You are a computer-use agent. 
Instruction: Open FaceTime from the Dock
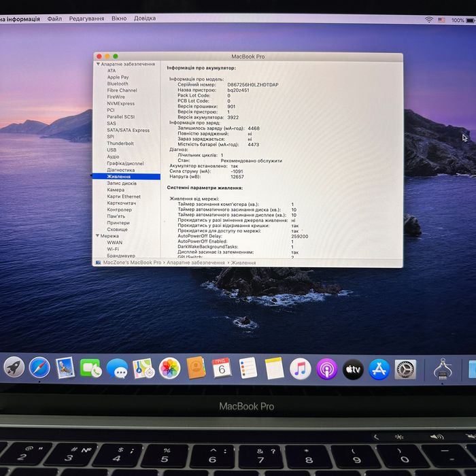click(90, 369)
